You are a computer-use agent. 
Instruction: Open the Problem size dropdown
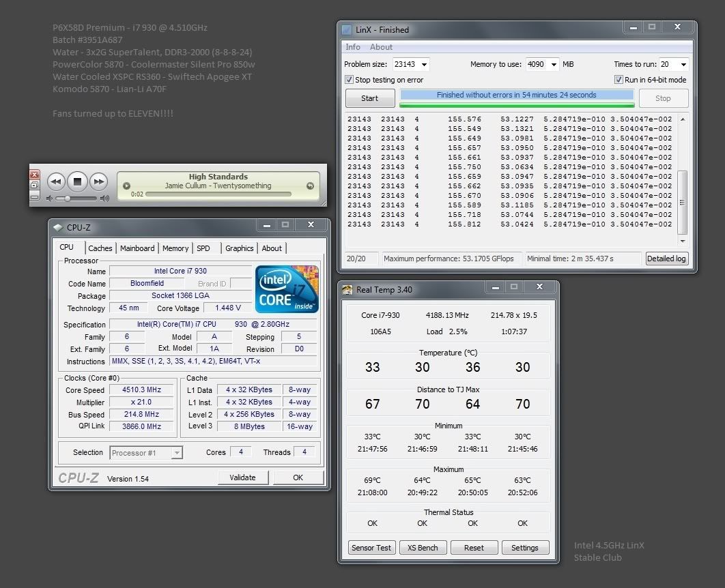[x=425, y=65]
